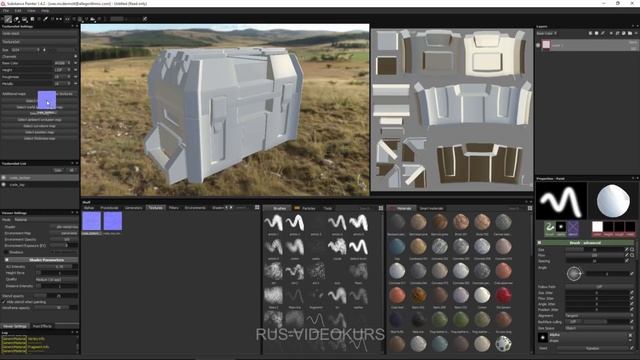Switch to the Particles tab
The height and width of the screenshot is (360, 640).
309,208
